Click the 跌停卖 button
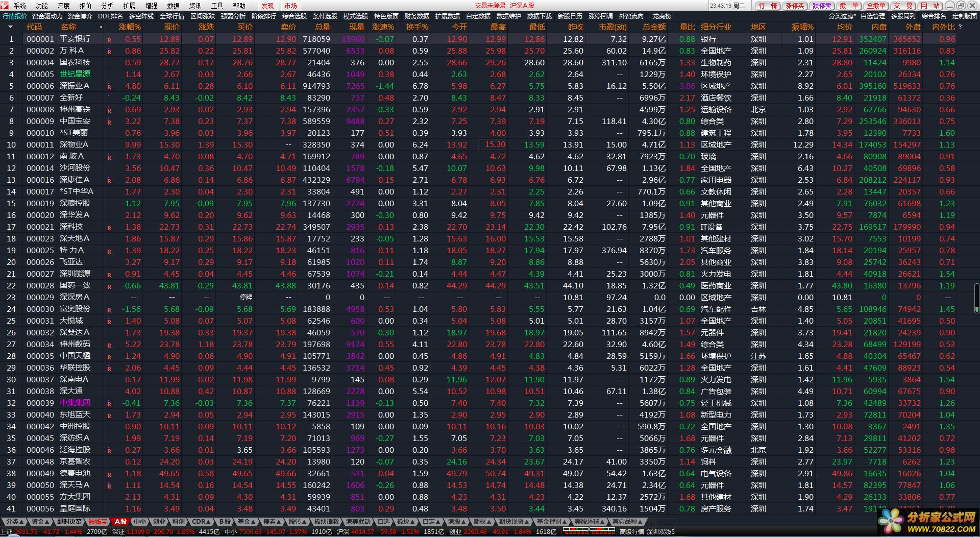 point(822,6)
